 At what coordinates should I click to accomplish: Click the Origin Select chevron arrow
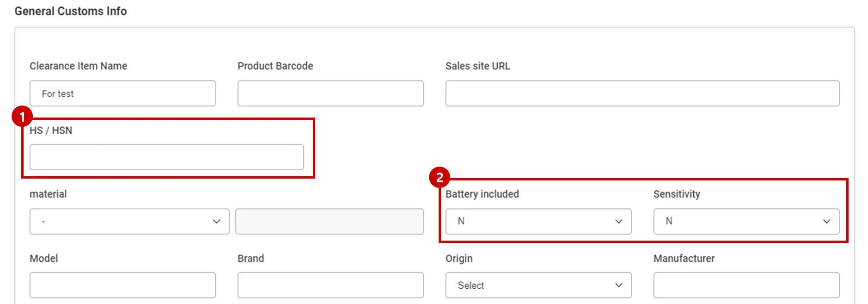point(618,285)
